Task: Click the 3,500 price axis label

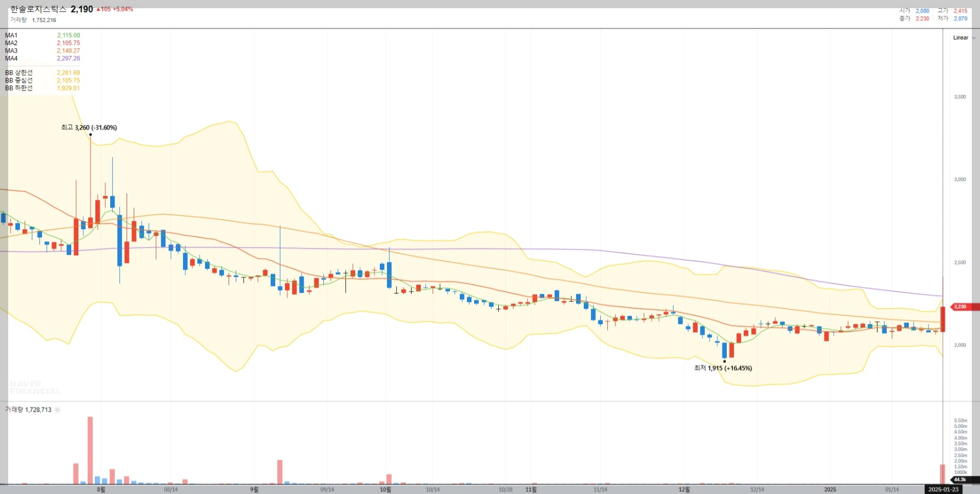Action: tap(960, 96)
